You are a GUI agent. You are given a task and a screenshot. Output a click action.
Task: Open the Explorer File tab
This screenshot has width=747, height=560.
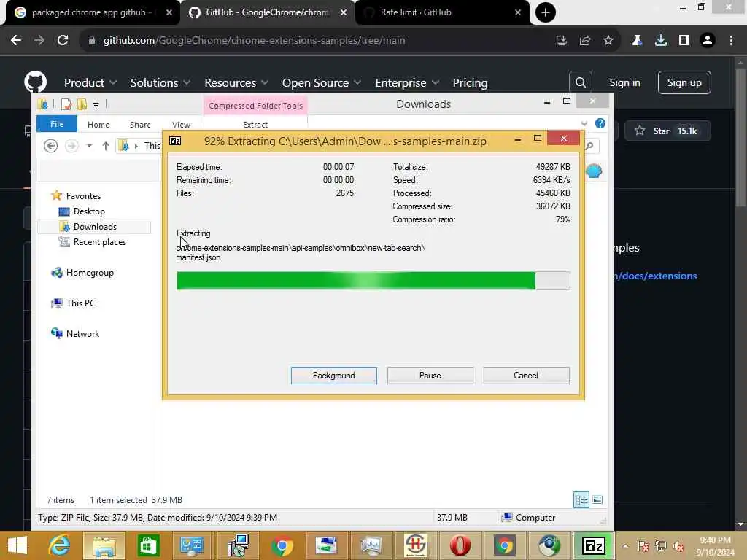tap(57, 124)
